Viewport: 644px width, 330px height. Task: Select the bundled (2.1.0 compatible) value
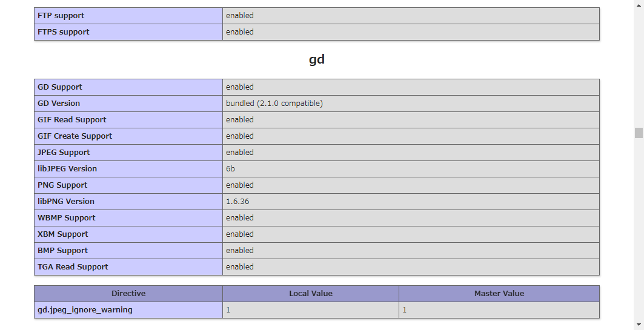274,104
